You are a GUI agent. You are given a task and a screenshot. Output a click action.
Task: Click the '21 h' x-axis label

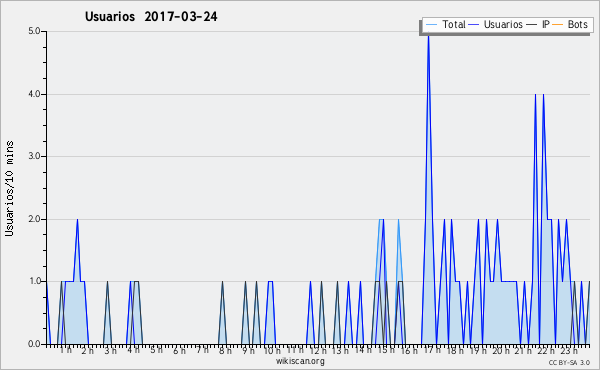pos(523,351)
